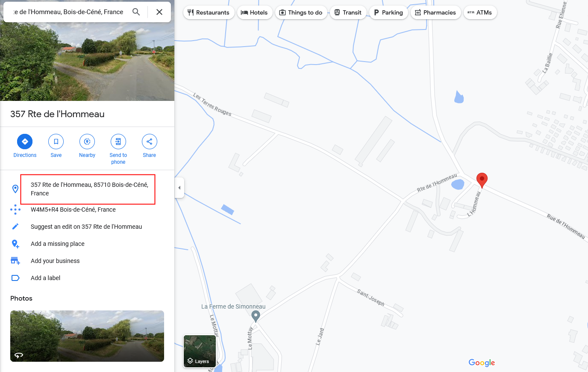
Task: Save this place with bookmark icon
Action: click(56, 142)
